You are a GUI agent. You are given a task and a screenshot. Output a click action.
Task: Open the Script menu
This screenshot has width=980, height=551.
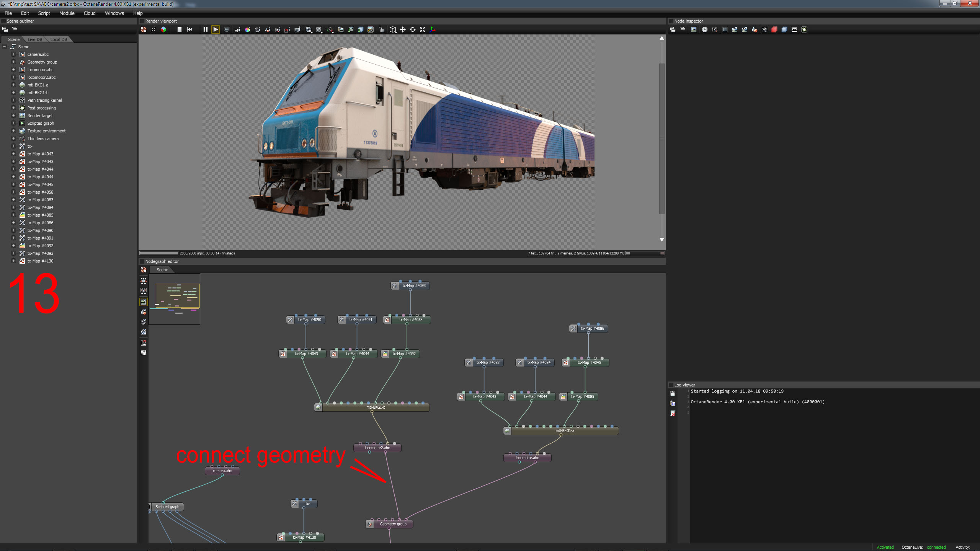44,13
